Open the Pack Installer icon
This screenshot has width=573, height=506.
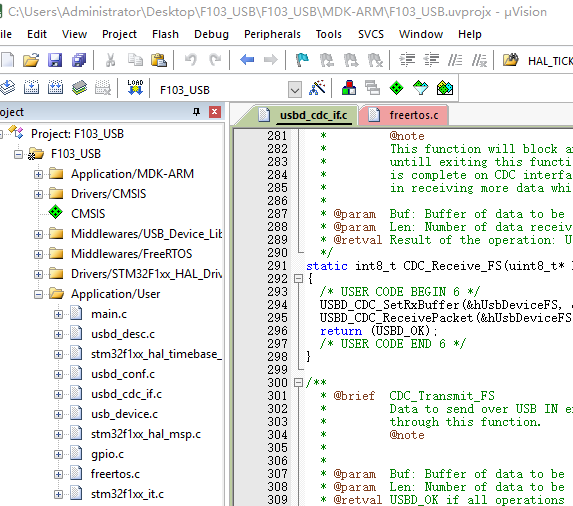[x=445, y=88]
